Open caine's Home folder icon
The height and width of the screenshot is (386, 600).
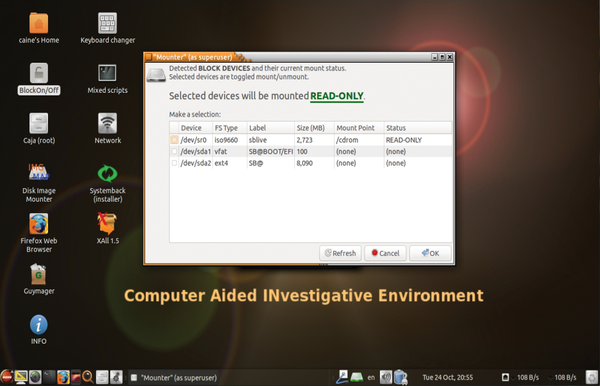[39, 23]
